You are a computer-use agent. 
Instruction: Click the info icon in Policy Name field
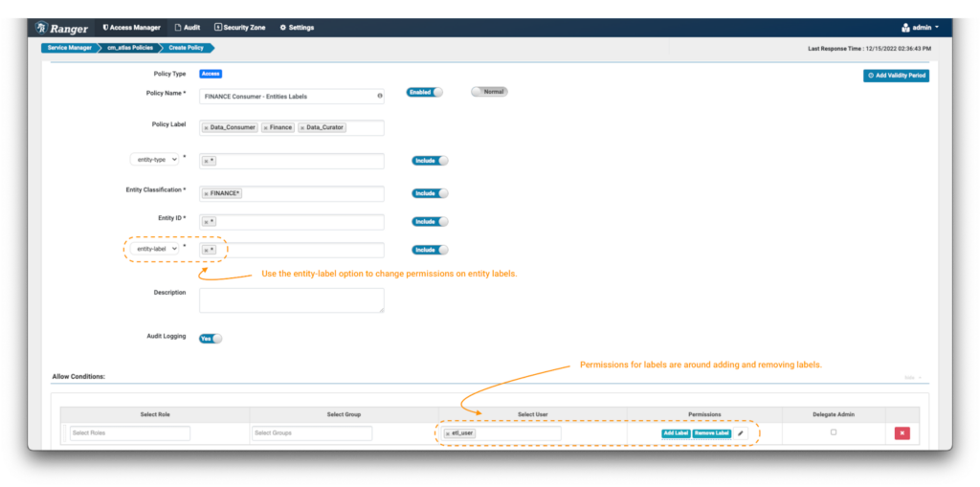(x=380, y=96)
